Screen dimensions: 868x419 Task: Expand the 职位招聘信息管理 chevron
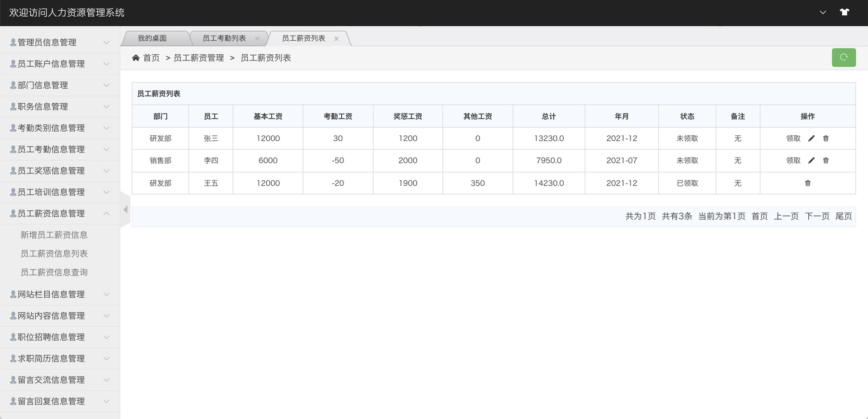[107, 337]
